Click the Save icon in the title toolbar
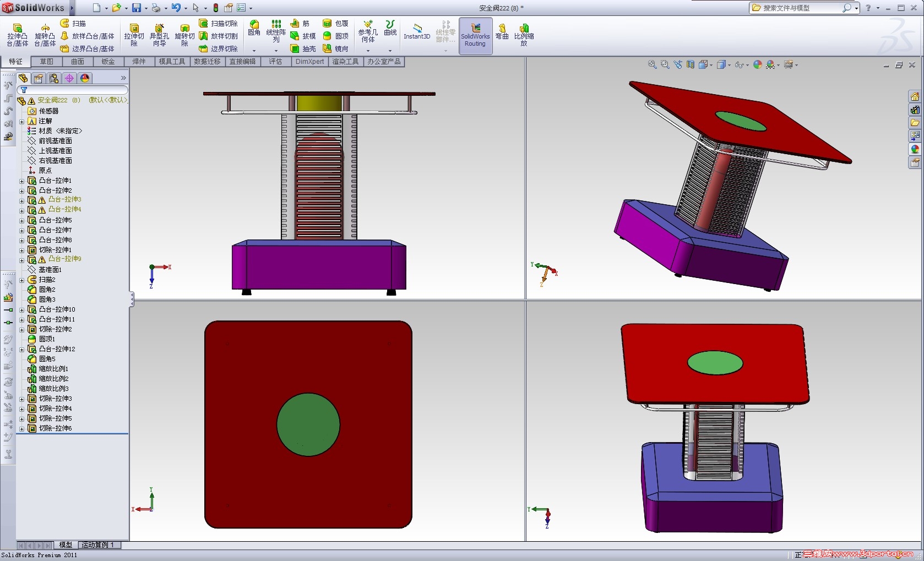The width and height of the screenshot is (924, 561). (136, 8)
